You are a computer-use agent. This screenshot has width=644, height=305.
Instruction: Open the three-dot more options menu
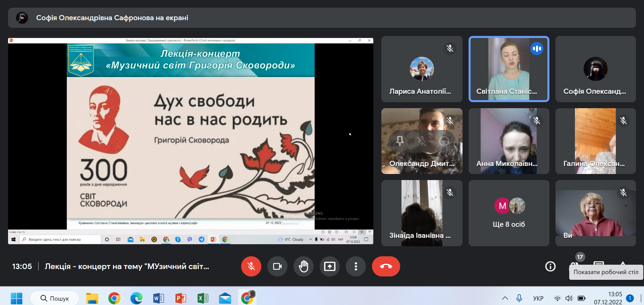pos(356,266)
